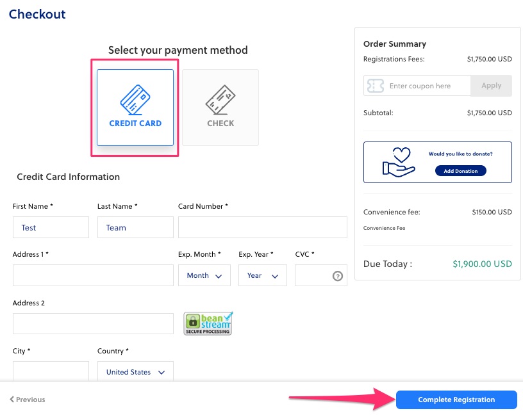Select the Credit Card payment method
The width and height of the screenshot is (523, 420).
pos(135,107)
